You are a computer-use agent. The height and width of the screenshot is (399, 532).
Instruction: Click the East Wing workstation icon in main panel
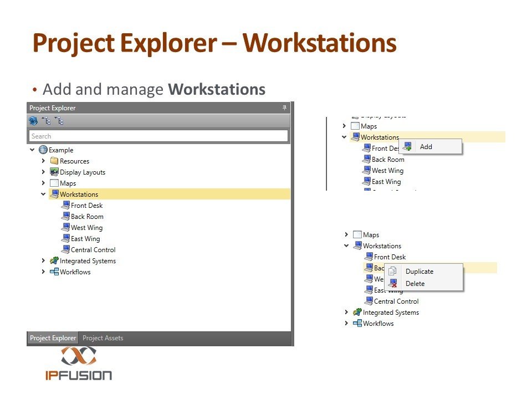click(x=65, y=238)
